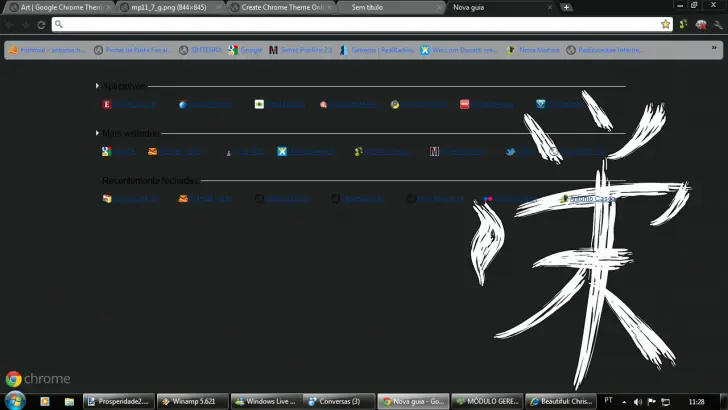Reload the page with the refresh icon

point(41,24)
